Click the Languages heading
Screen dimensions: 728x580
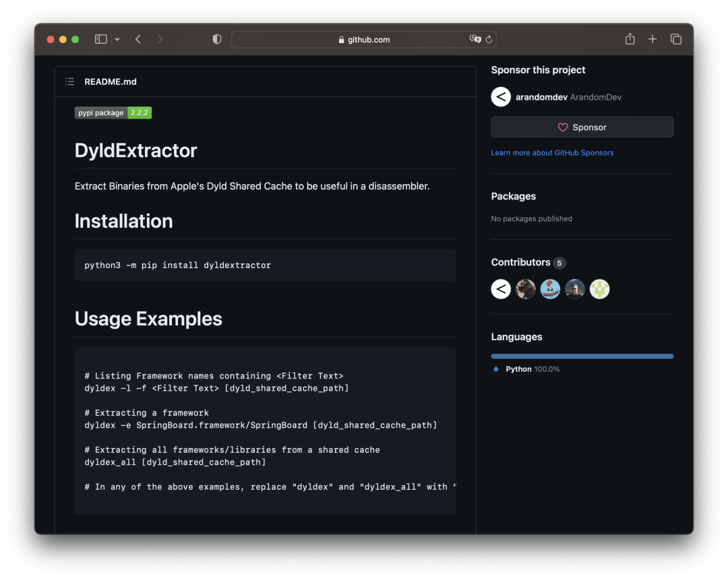click(516, 337)
